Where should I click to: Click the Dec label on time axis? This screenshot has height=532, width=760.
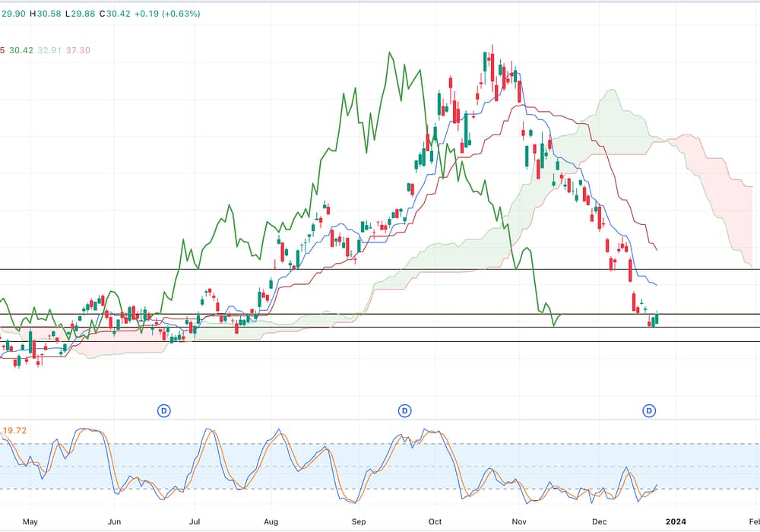pyautogui.click(x=599, y=521)
